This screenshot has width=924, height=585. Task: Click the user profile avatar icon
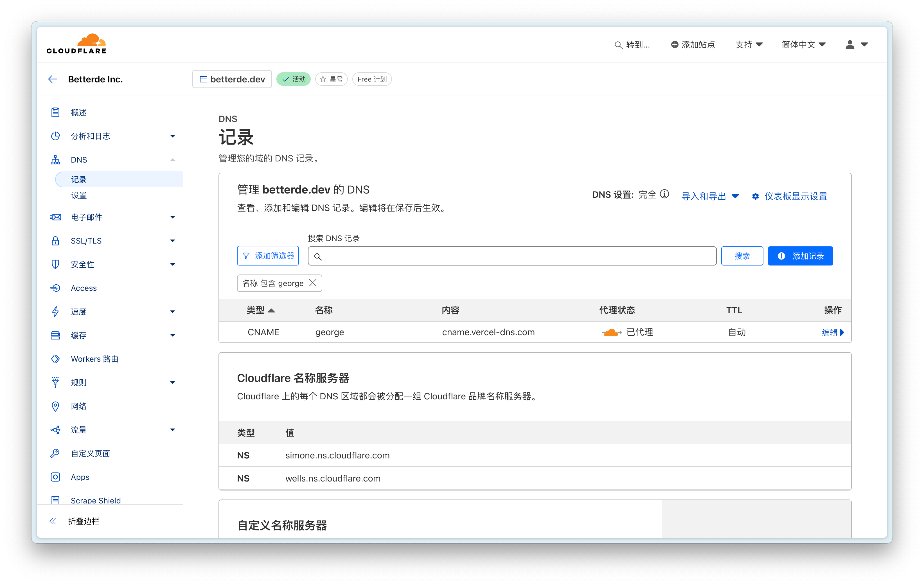(x=850, y=44)
